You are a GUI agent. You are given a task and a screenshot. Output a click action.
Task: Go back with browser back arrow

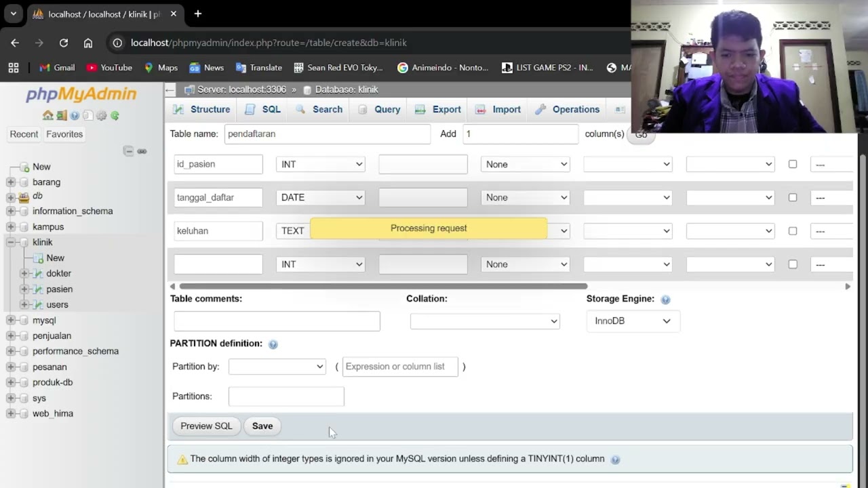click(15, 43)
